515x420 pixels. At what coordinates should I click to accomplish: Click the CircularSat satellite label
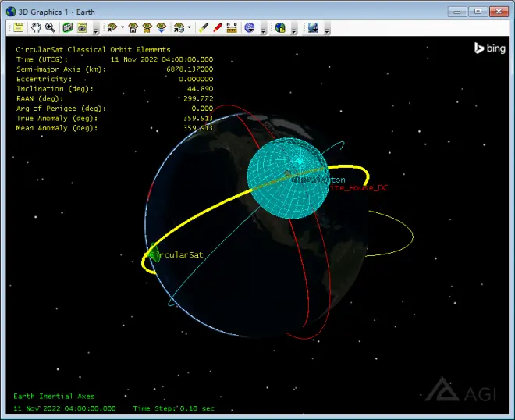click(176, 255)
